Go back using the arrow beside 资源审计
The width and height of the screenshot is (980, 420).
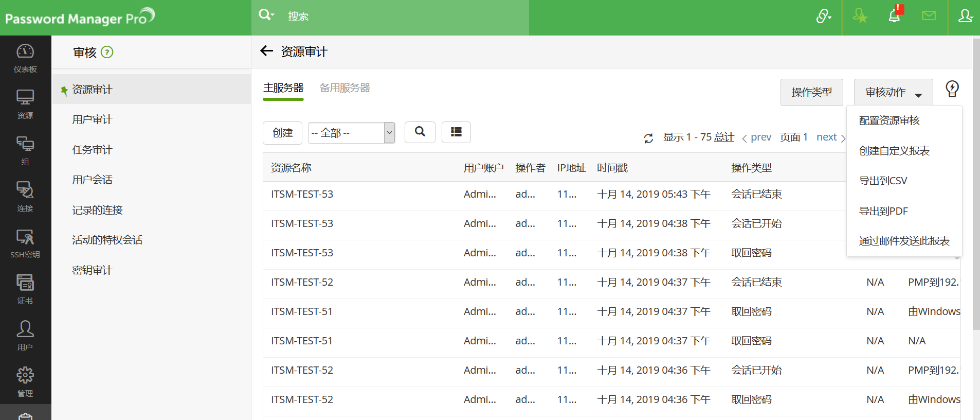[x=266, y=51]
